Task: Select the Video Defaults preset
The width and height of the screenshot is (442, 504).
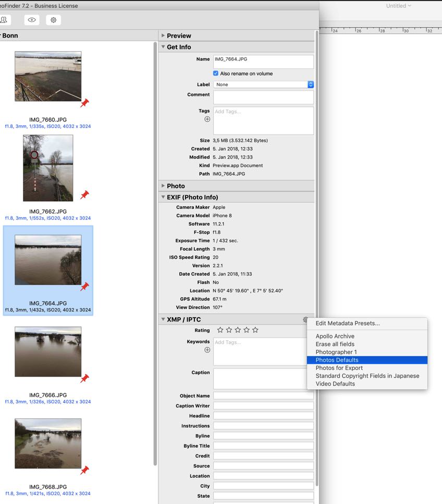Action: pos(367,384)
